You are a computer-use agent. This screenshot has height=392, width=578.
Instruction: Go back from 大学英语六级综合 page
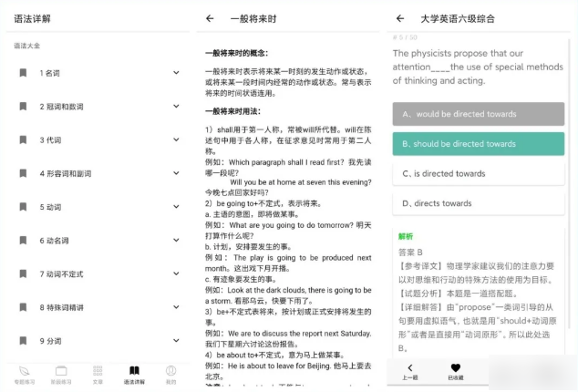[400, 18]
